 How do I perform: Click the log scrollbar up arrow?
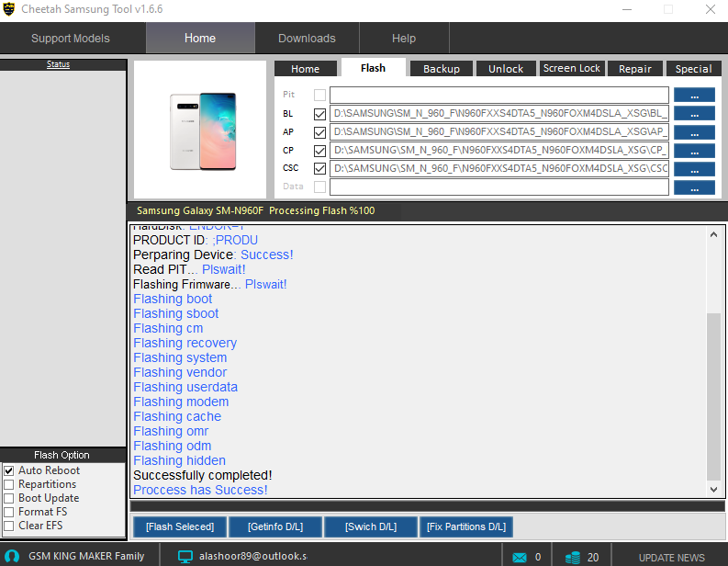pyautogui.click(x=713, y=234)
